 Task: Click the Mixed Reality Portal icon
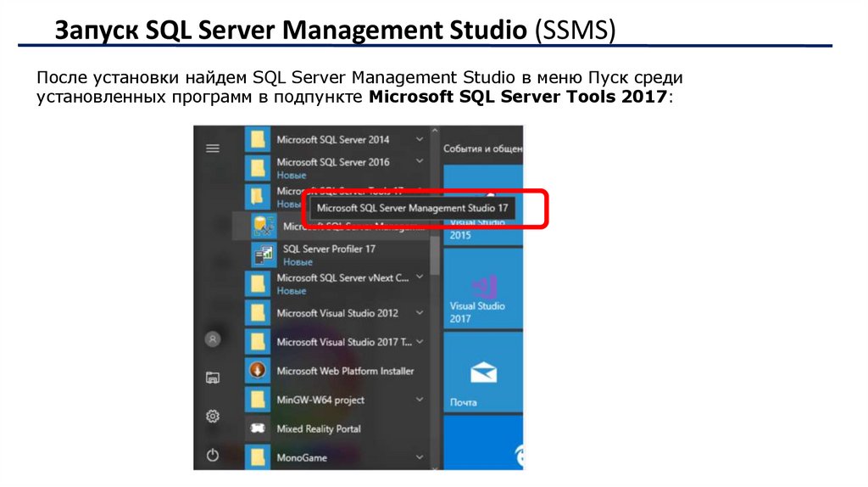[258, 428]
